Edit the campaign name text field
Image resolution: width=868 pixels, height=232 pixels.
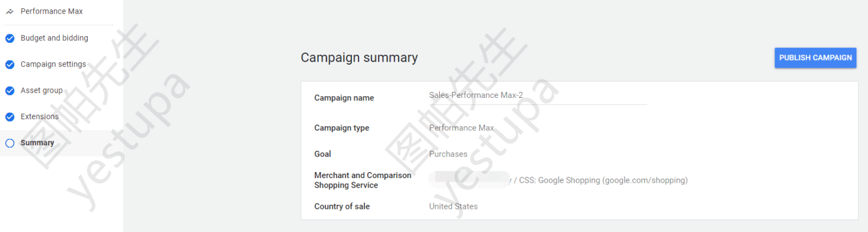[538, 96]
